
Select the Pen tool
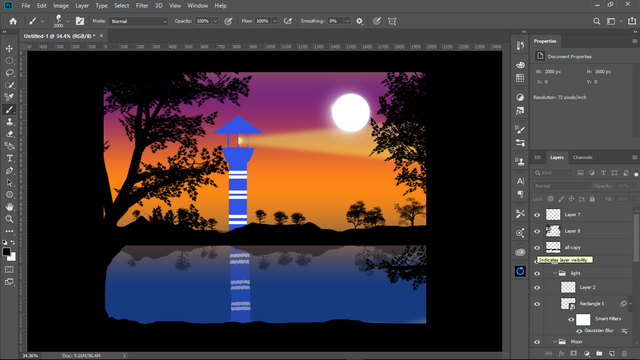point(9,171)
